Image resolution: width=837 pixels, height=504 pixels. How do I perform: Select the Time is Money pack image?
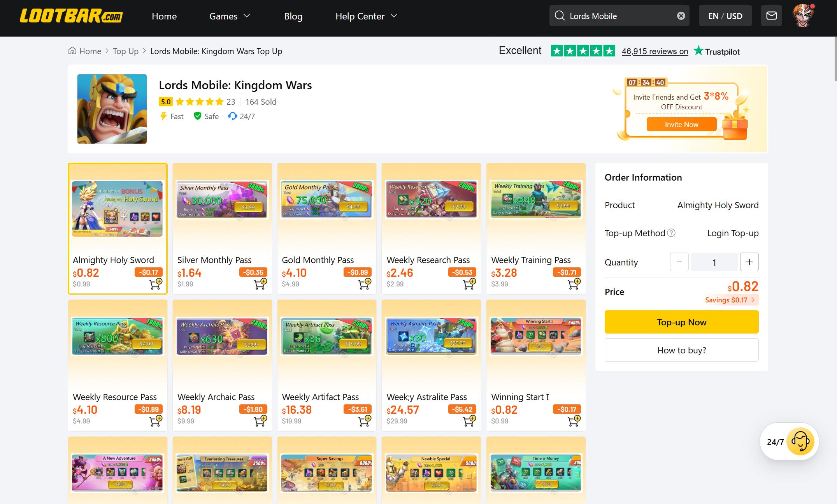pyautogui.click(x=536, y=473)
